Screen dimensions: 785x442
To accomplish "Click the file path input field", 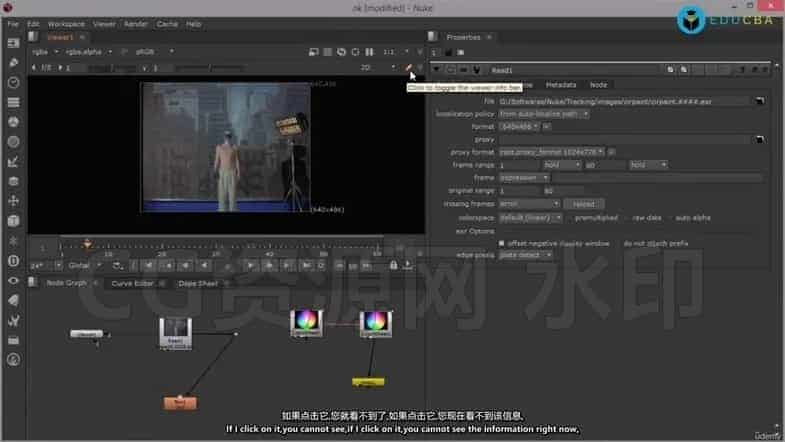I will [x=624, y=101].
